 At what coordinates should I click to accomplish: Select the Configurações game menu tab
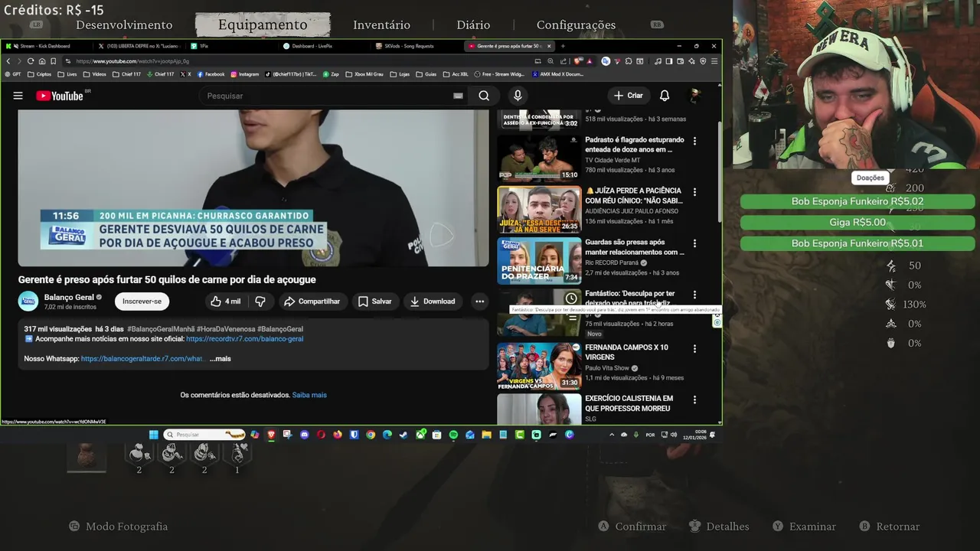coord(576,25)
